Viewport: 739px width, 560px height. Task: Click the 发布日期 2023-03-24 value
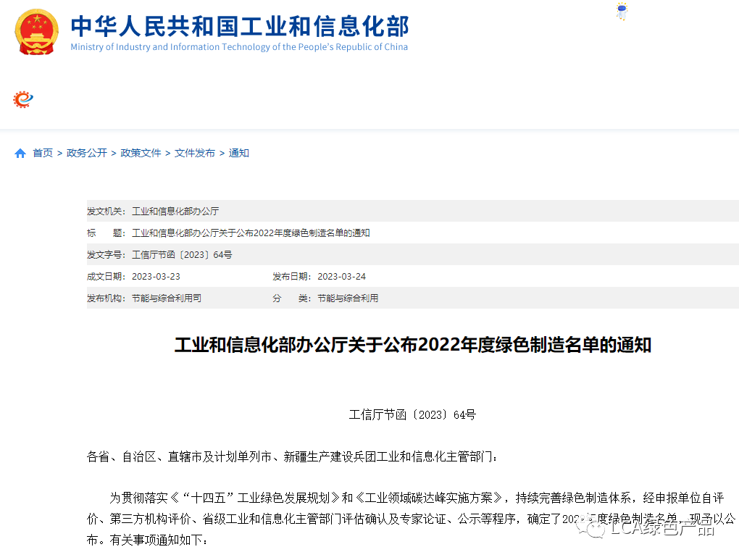341,277
